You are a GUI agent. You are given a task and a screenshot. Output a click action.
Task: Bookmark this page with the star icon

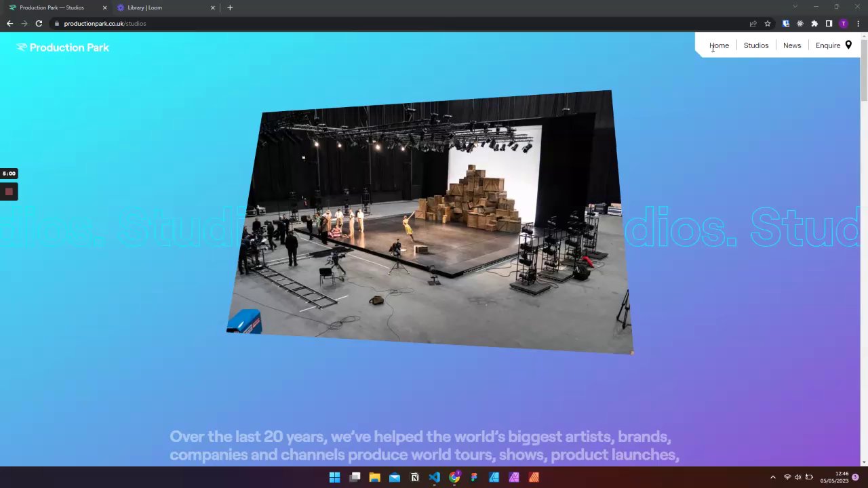point(768,23)
